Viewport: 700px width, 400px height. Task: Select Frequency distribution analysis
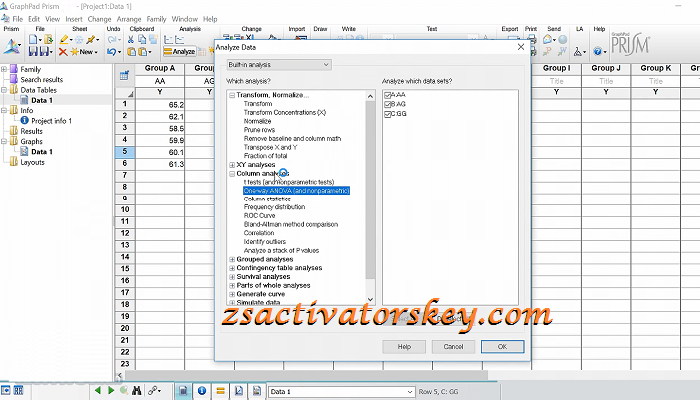pyautogui.click(x=275, y=207)
